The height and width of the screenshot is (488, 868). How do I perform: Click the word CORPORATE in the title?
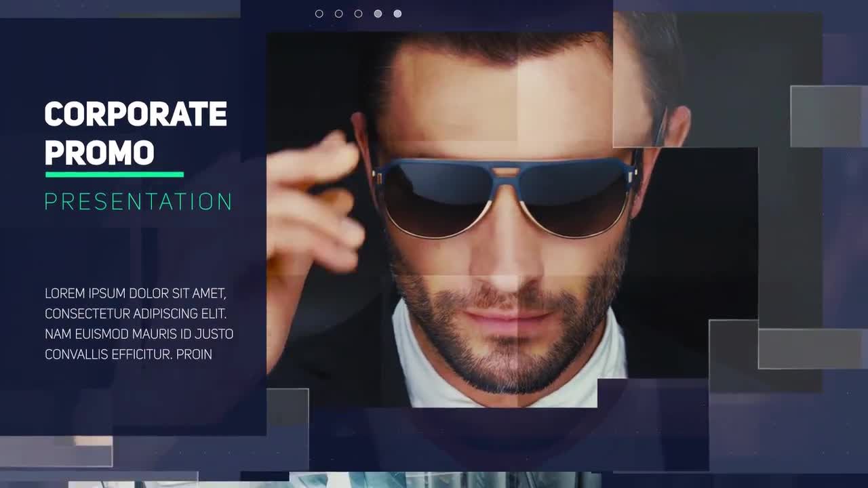(x=136, y=115)
